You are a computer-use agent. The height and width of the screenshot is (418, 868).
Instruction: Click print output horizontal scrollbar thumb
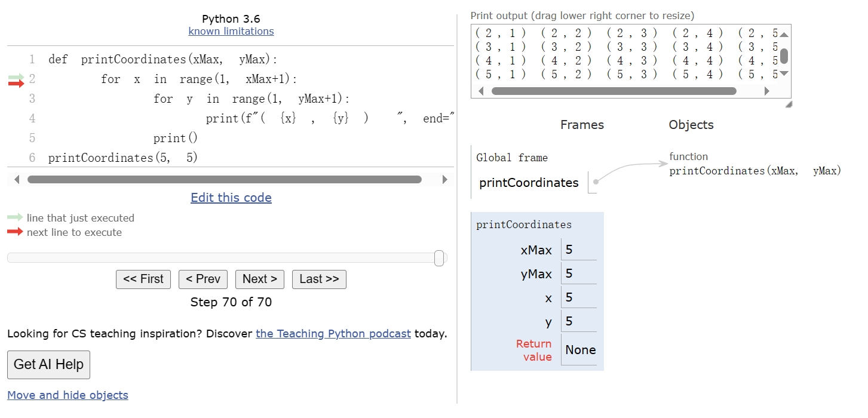tap(614, 91)
